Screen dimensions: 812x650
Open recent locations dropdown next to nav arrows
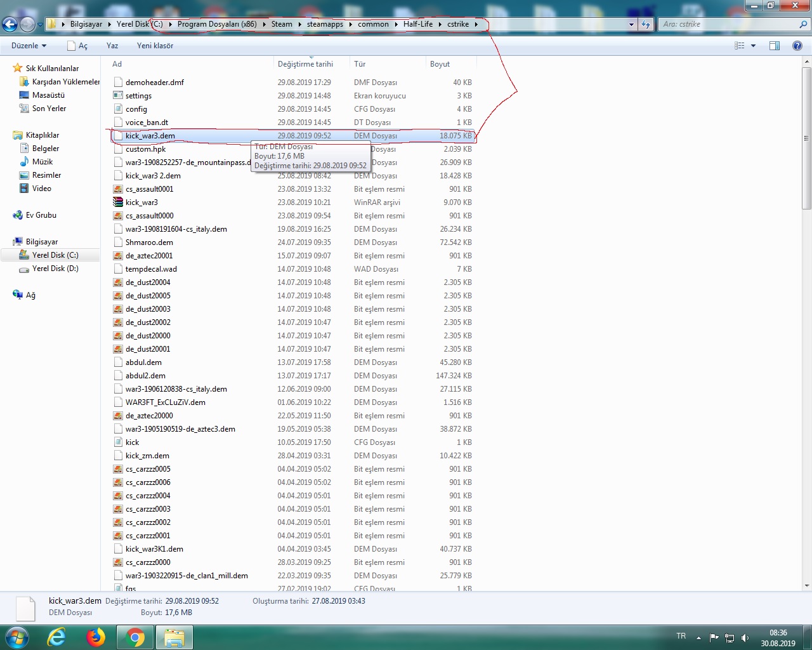click(40, 25)
